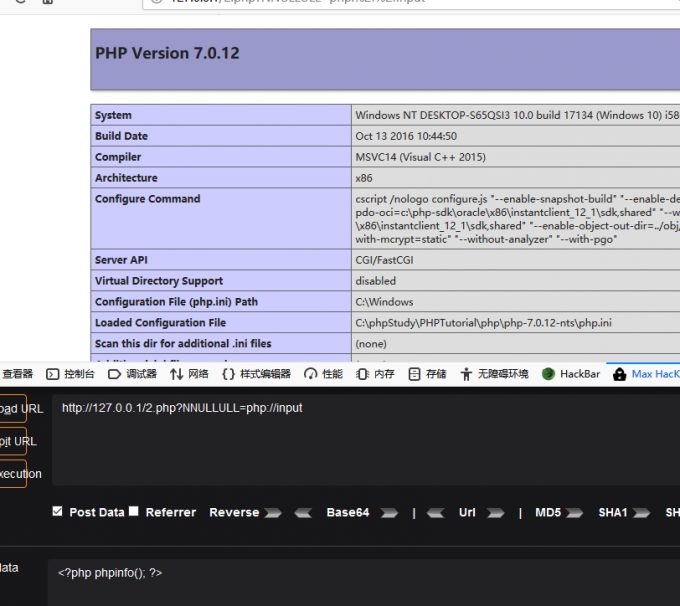The width and height of the screenshot is (680, 606).
Task: Click the Url label in encoder bar
Action: tap(467, 512)
